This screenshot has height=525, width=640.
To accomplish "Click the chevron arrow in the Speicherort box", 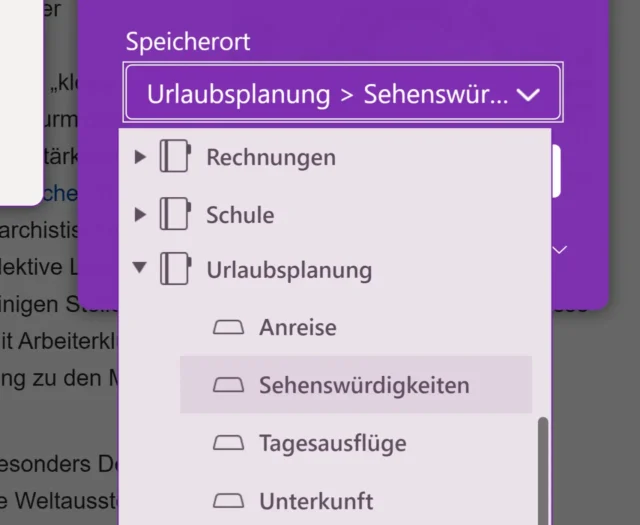I will pyautogui.click(x=530, y=95).
